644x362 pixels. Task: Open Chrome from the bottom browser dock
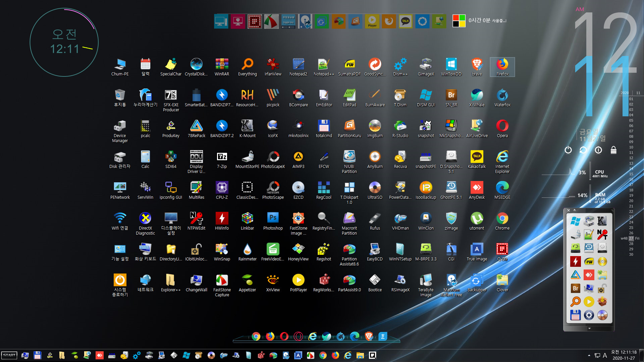pyautogui.click(x=256, y=336)
